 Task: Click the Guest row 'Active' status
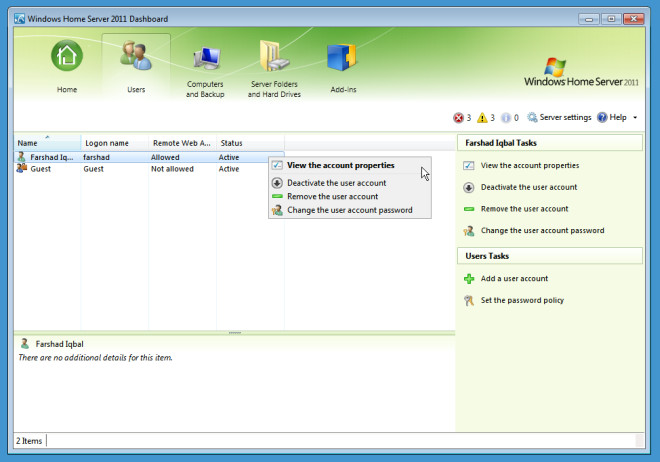[229, 169]
